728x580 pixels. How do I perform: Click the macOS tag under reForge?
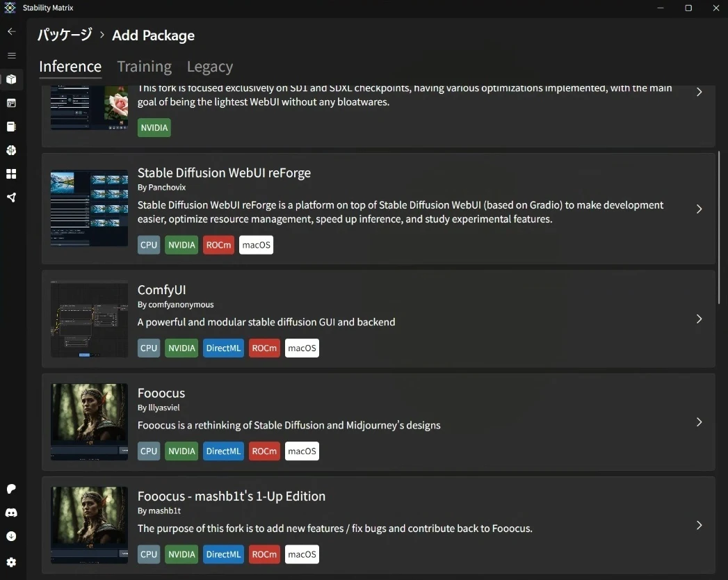coord(257,245)
